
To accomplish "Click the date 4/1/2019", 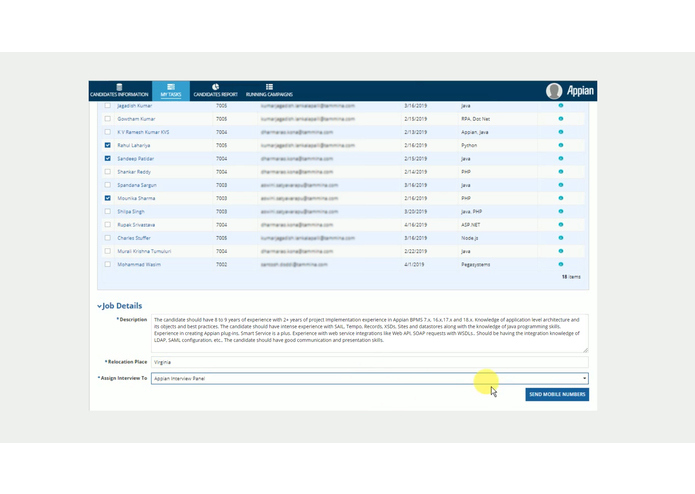I will [x=414, y=265].
